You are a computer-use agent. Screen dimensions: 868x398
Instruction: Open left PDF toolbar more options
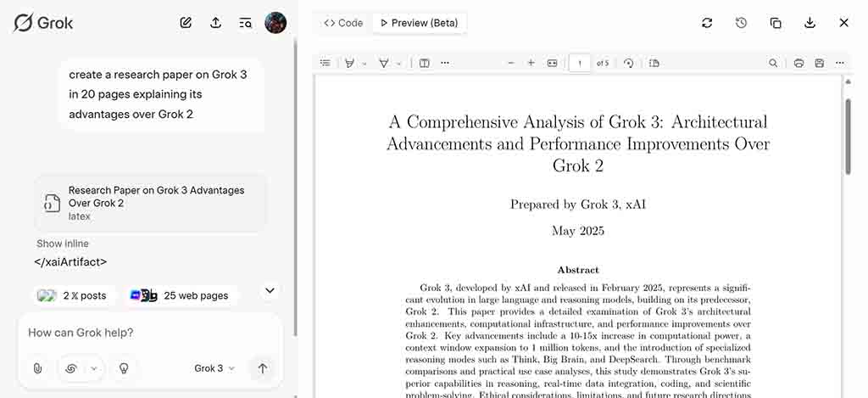[x=445, y=63]
